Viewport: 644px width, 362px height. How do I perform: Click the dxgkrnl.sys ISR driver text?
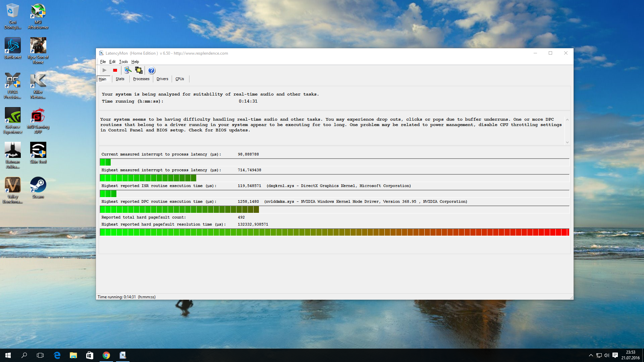[x=339, y=186]
